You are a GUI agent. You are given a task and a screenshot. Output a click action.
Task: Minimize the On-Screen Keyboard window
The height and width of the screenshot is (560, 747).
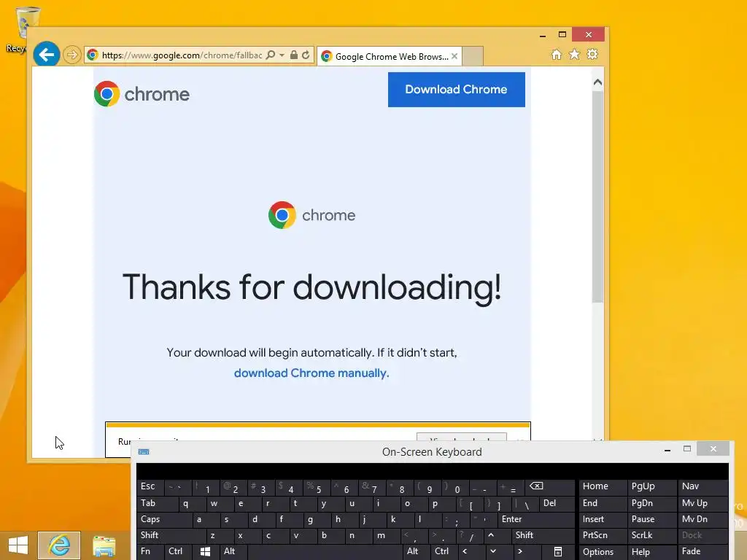point(667,449)
